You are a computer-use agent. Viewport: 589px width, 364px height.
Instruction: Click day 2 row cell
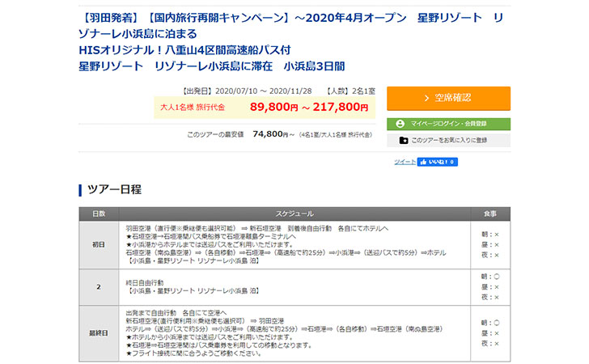point(99,287)
